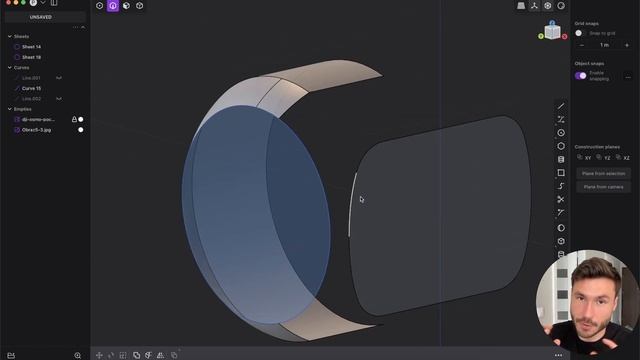
Task: Click the Plane from camera button
Action: 603,187
